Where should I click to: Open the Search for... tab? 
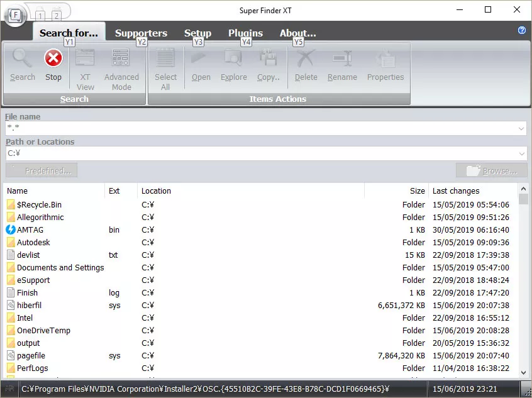point(69,33)
